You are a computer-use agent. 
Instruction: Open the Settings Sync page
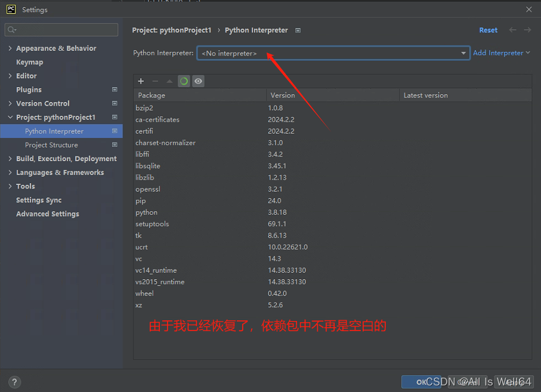[39, 200]
